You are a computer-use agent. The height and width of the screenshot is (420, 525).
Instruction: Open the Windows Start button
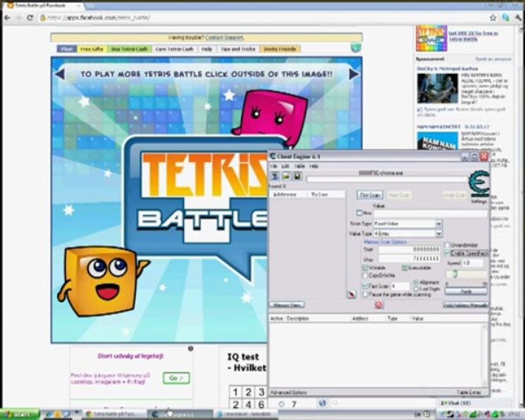[19, 415]
